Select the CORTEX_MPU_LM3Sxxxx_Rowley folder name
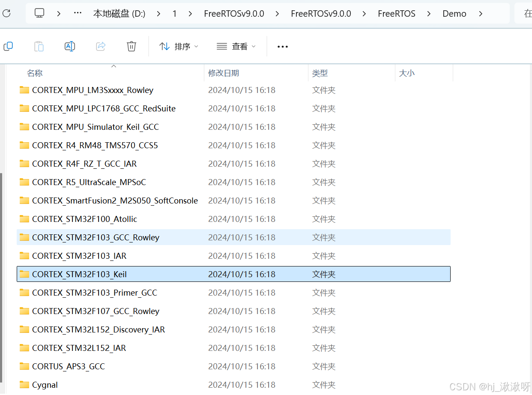532x395 pixels. [93, 90]
